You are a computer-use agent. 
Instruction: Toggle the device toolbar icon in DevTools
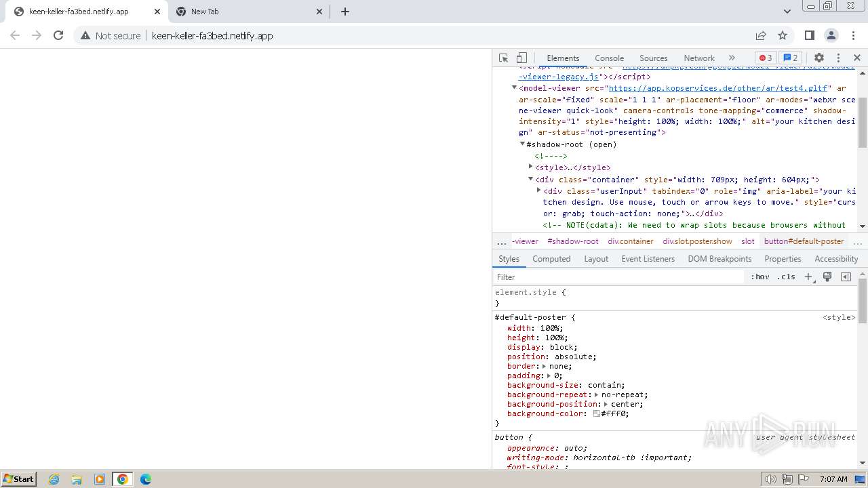point(521,58)
